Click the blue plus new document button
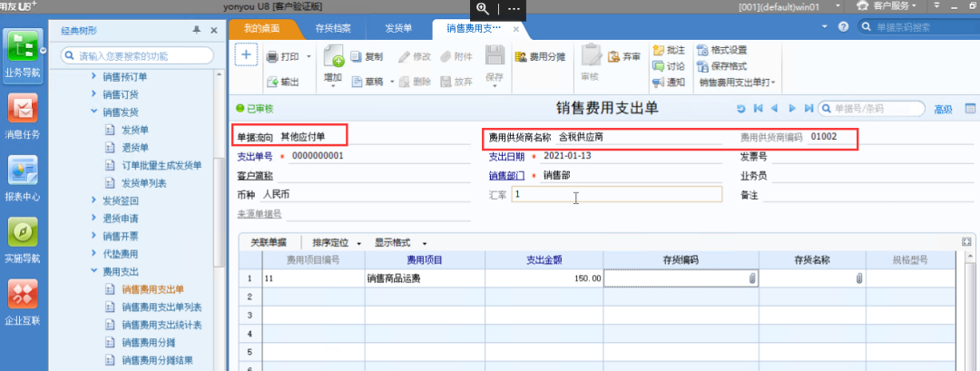Screen dimensions: 980x371 [246, 55]
